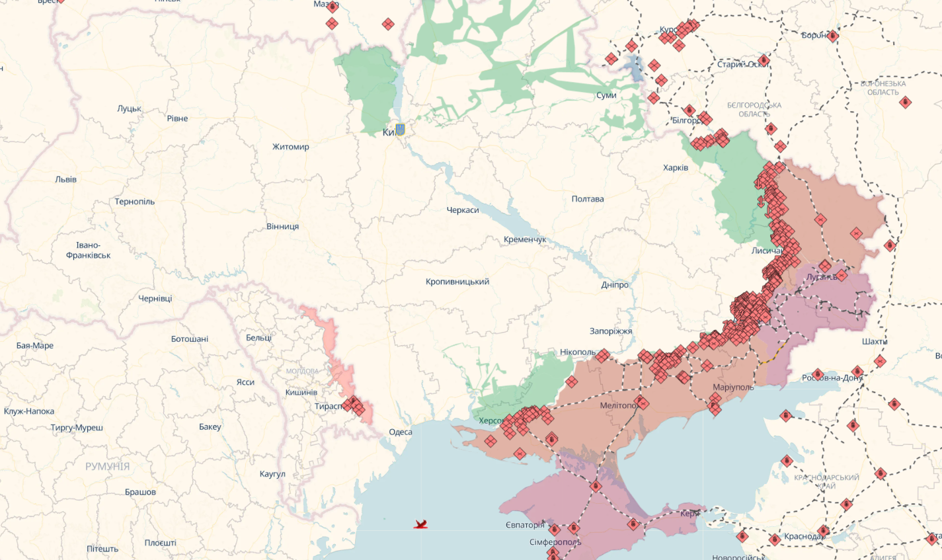Select marker at Старий Оскол label

point(764,61)
